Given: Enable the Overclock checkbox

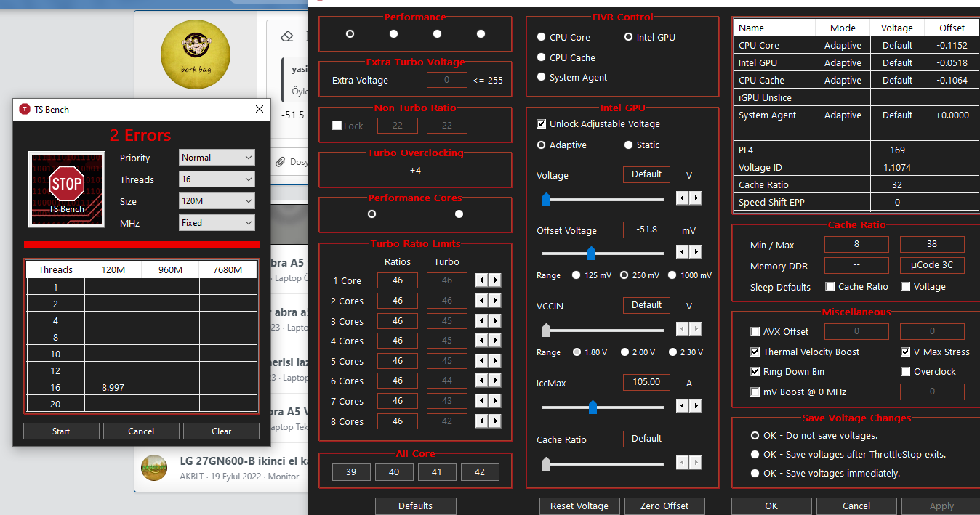Looking at the screenshot, I should [906, 372].
